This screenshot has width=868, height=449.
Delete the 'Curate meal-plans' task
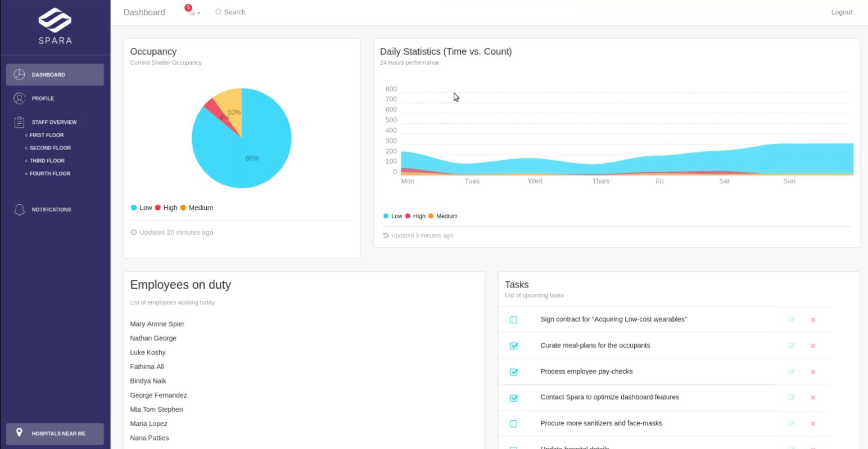point(813,345)
